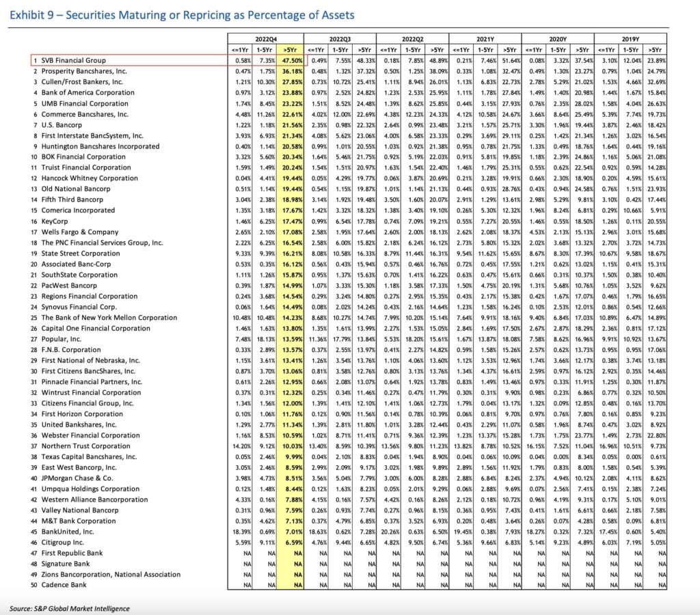
Task: Click Northern Trust's 14.20% 2022Q4 value
Action: (x=241, y=446)
